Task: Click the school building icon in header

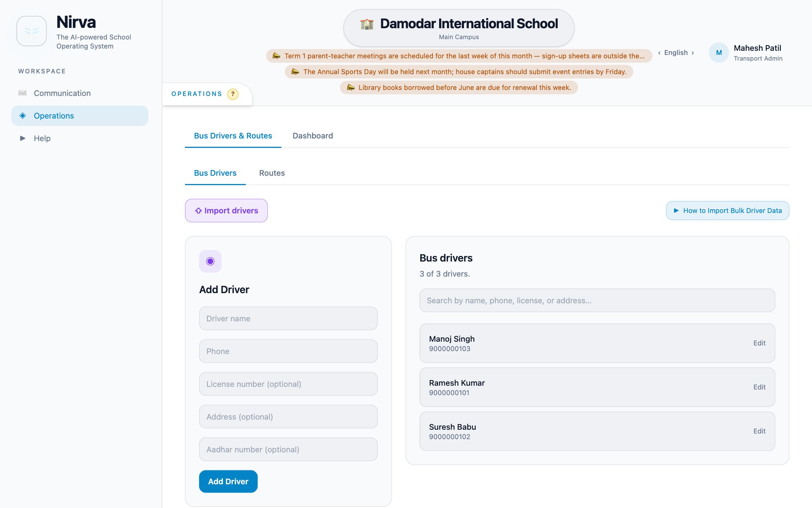Action: coord(367,24)
